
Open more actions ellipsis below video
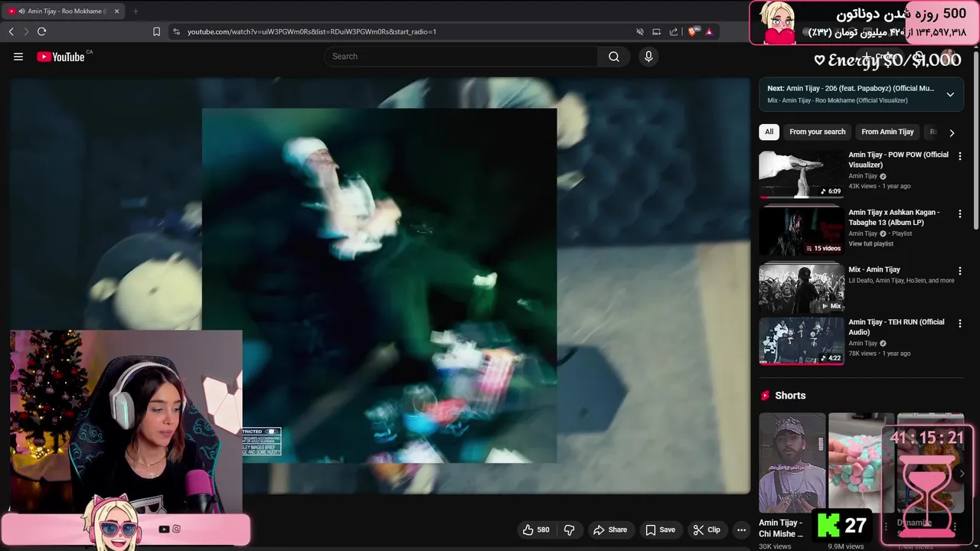tap(741, 530)
